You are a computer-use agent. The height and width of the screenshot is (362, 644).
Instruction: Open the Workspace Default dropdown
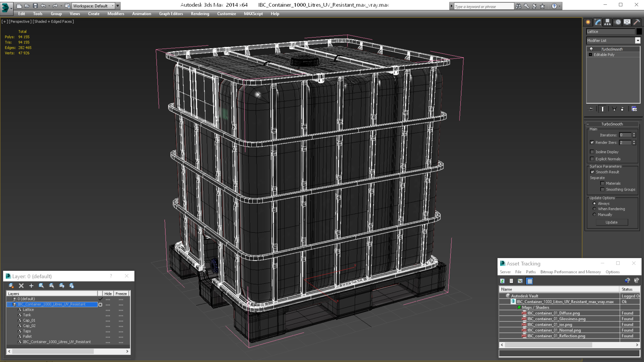pyautogui.click(x=93, y=6)
